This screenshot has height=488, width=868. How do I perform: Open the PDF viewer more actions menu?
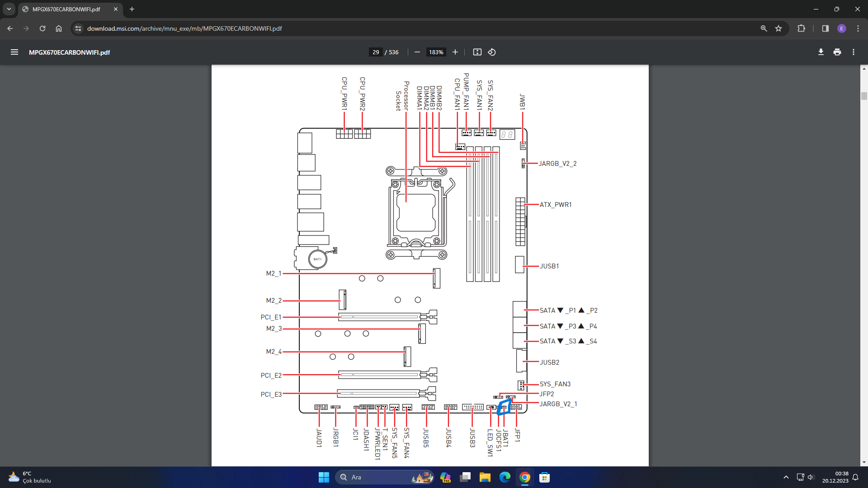854,52
